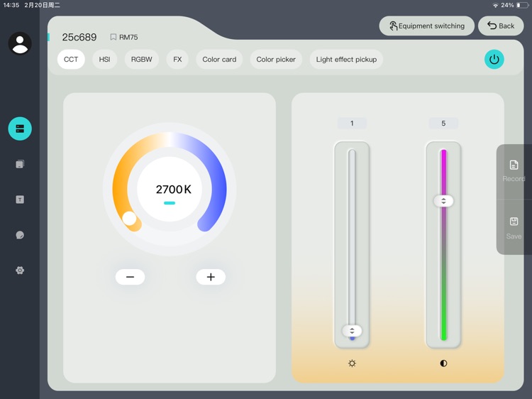Click the Save disk icon
Viewport: 532px width, 399px height.
tap(514, 222)
